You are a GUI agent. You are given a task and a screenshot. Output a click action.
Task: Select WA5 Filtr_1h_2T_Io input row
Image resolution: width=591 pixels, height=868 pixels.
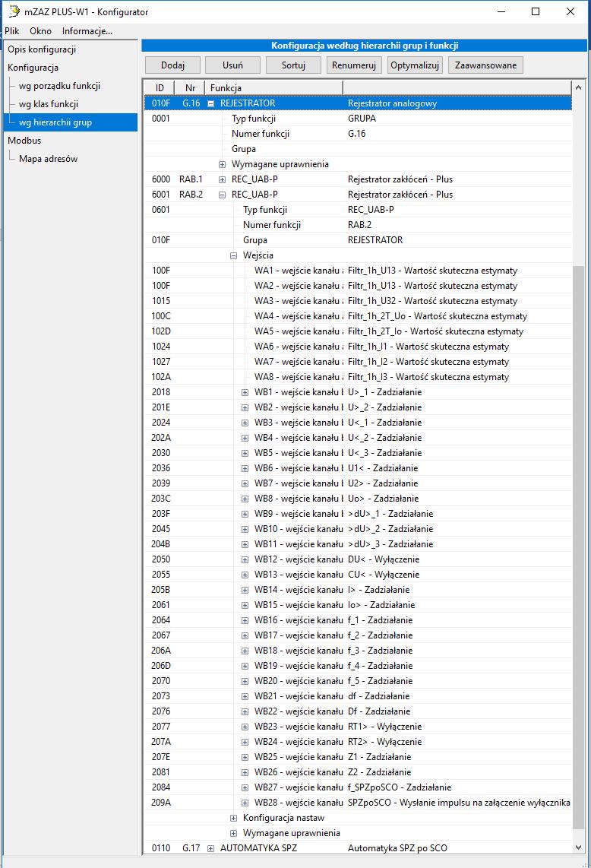(358, 331)
